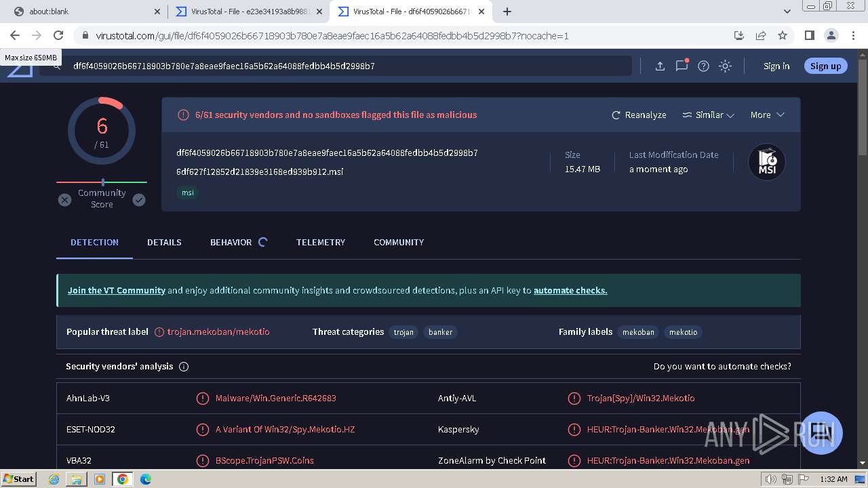The image size is (868, 488).
Task: Reload the page with refresh icon
Action: click(x=58, y=35)
